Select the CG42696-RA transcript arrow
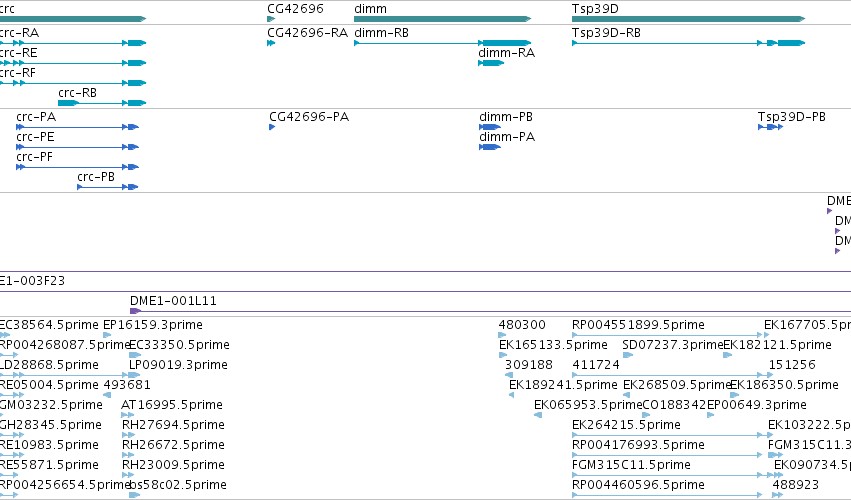This screenshot has height=500, width=851. (271, 43)
